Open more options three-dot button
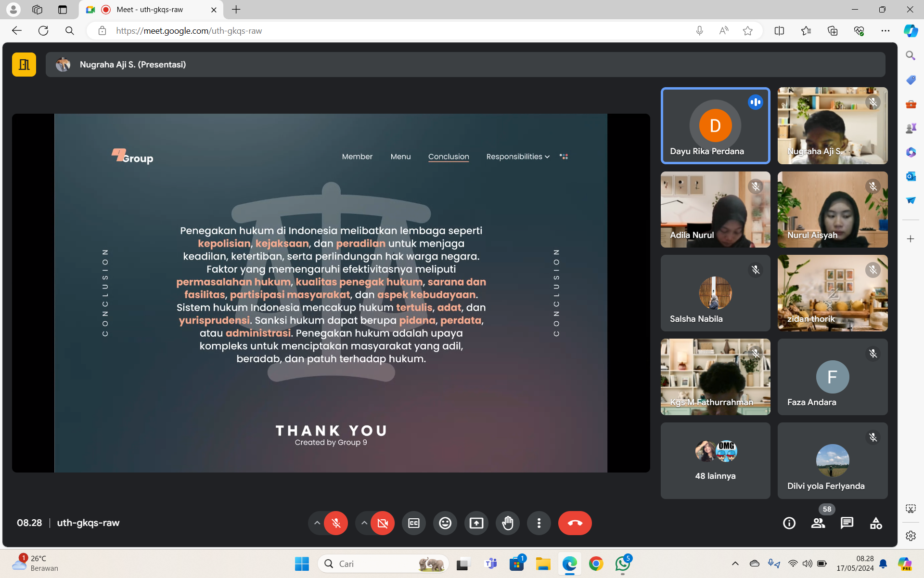The height and width of the screenshot is (578, 924). pos(539,523)
